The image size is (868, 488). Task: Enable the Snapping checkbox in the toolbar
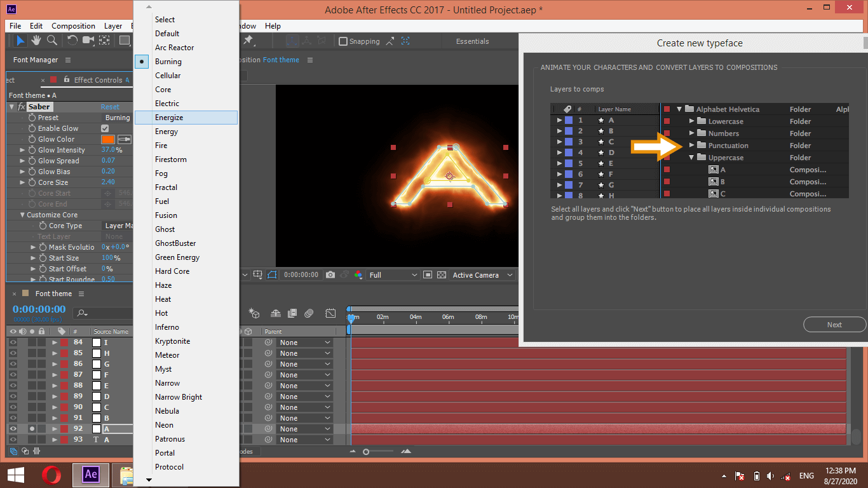coord(343,41)
